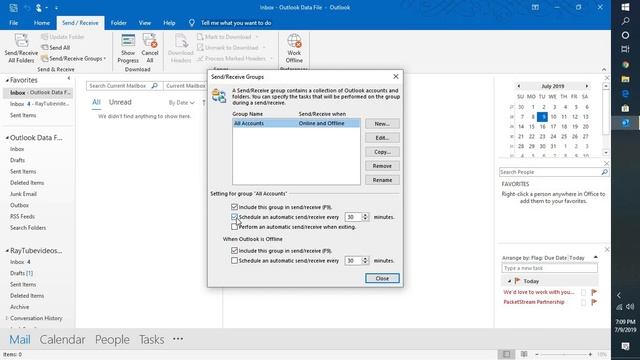Open Current Mailbox scope dropdown
Viewport: 640px width, 360px height.
[186, 86]
